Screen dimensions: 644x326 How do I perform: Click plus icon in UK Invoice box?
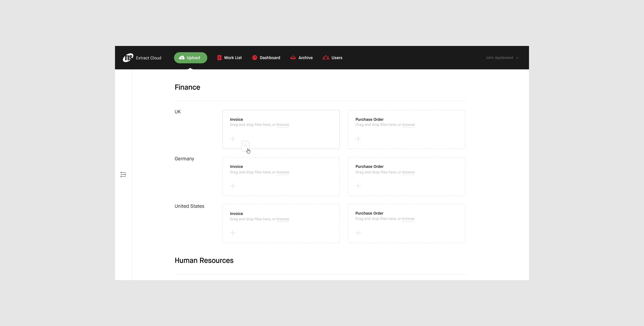pos(233,139)
